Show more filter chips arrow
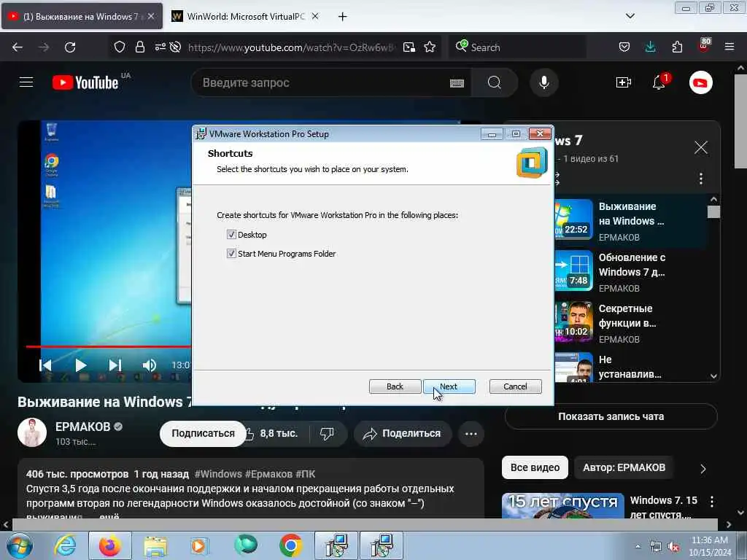Screen dimensions: 747x560 pyautogui.click(x=703, y=469)
